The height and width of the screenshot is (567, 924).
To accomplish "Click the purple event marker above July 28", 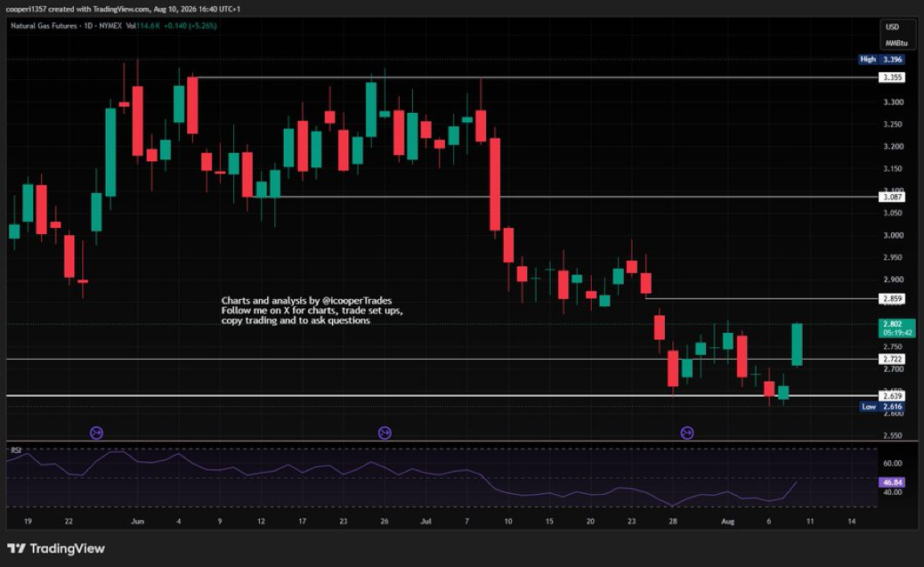I will pos(686,433).
